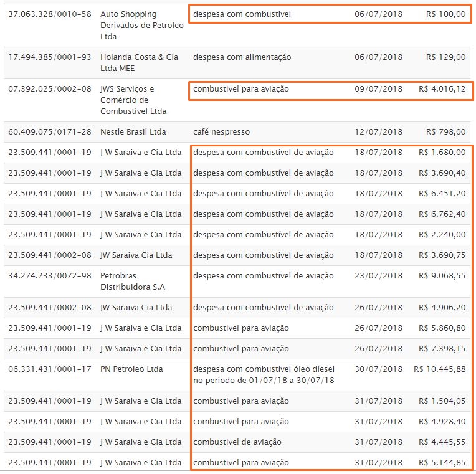Click 'combustivel para aviação' in R$ 4.928,40 row
This screenshot has width=476, height=474.
click(x=241, y=422)
